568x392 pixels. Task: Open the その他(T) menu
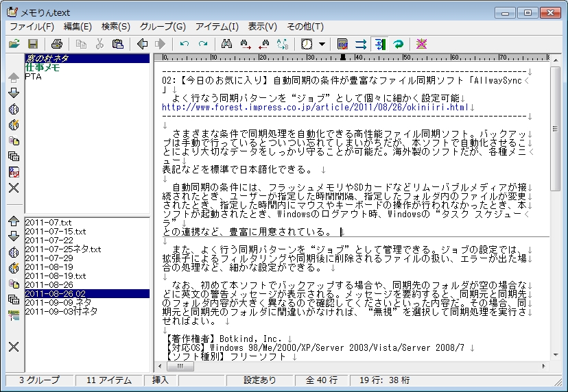pos(305,27)
